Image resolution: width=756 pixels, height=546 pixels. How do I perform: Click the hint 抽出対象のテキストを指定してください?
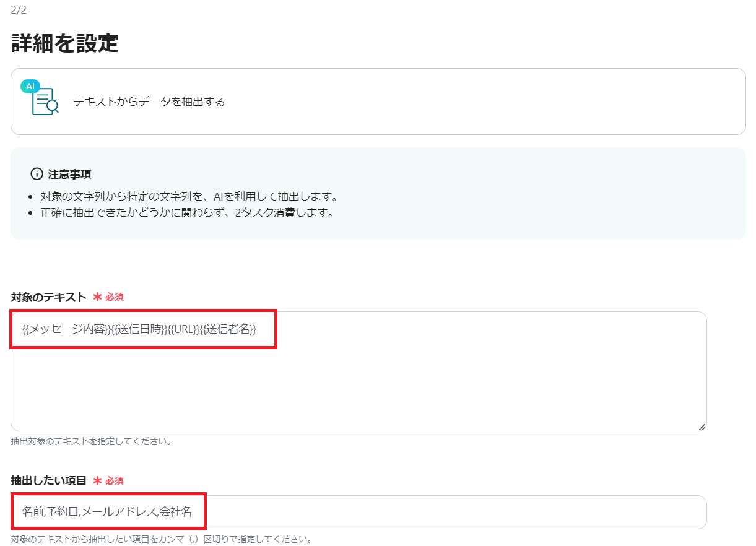[x=91, y=441]
